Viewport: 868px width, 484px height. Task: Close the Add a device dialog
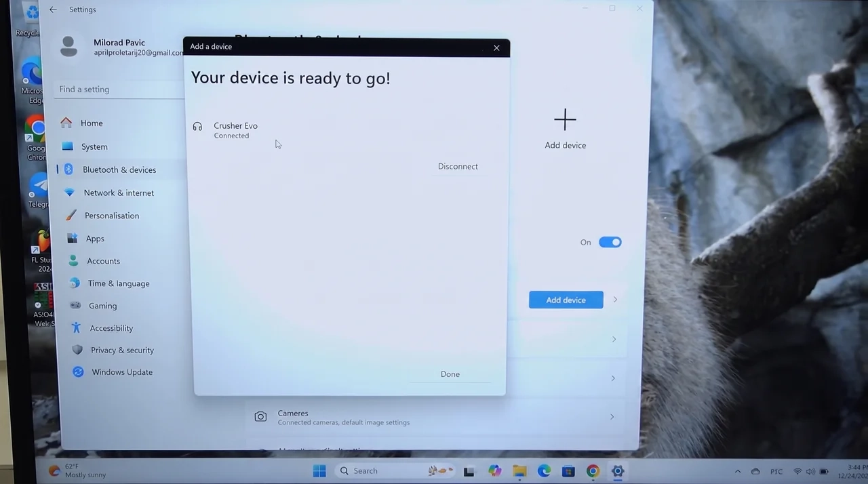[496, 47]
